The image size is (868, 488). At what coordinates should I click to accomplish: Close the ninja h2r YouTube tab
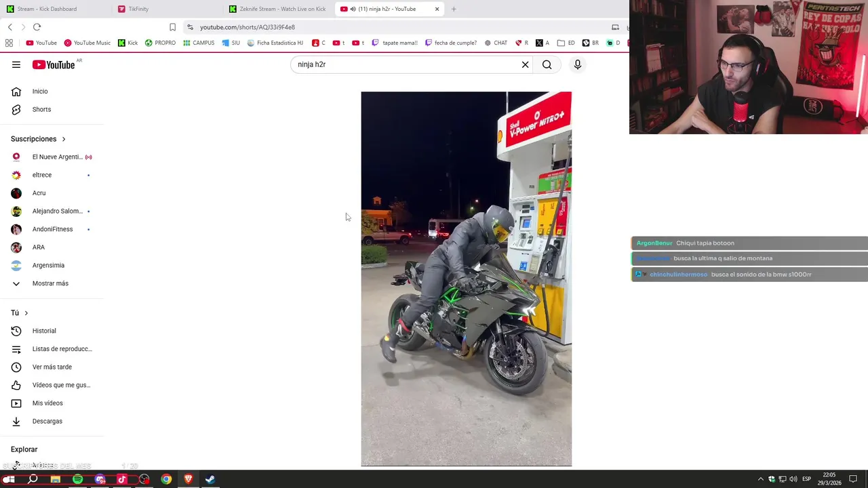point(437,9)
